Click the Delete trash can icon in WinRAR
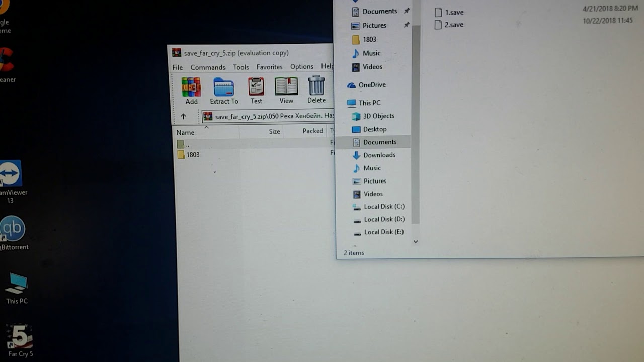Screen dimensions: 644x362 (x=316, y=90)
